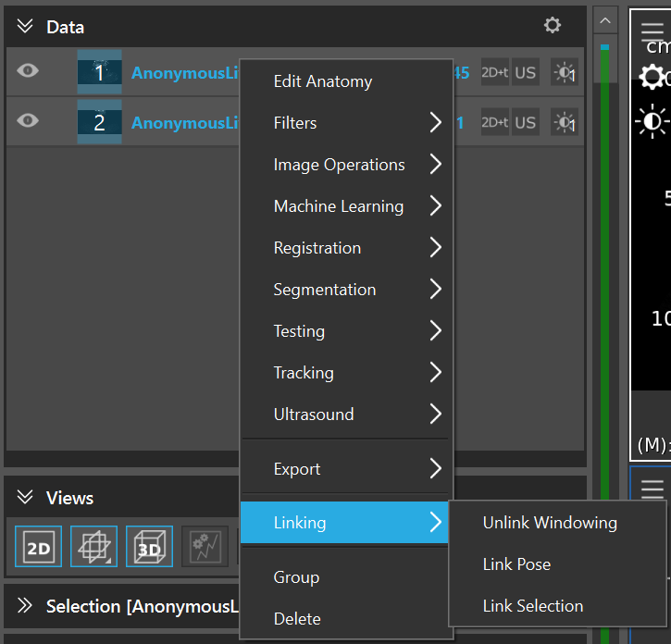This screenshot has height=644, width=671.
Task: Collapse the Data panel
Action: [x=25, y=27]
